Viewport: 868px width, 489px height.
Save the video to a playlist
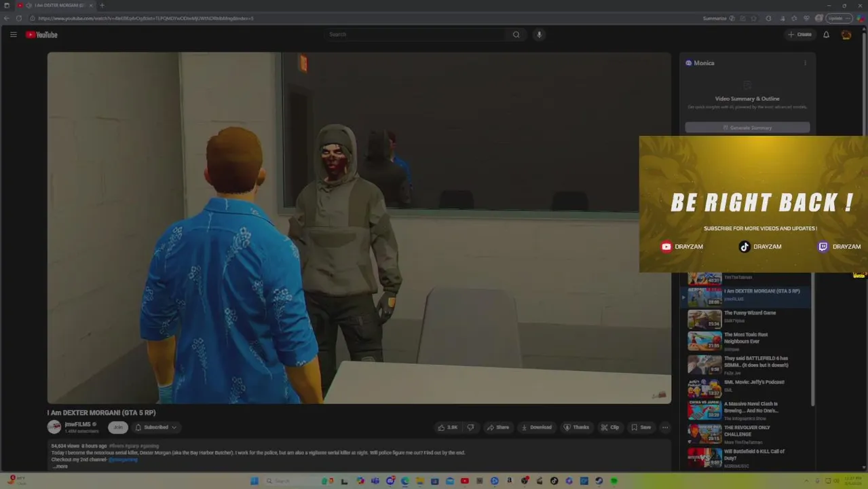tap(641, 427)
